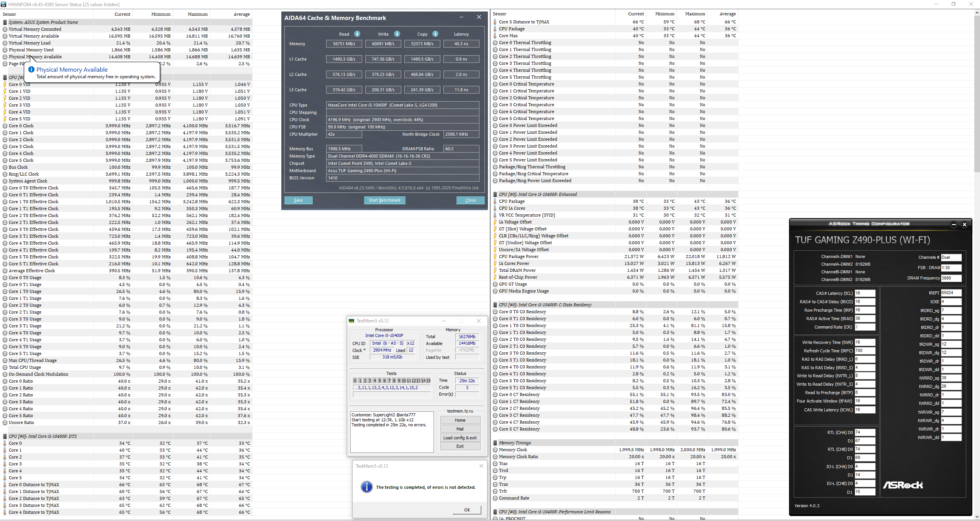Click the Read column info icon
The width and height of the screenshot is (980, 521).
[357, 34]
